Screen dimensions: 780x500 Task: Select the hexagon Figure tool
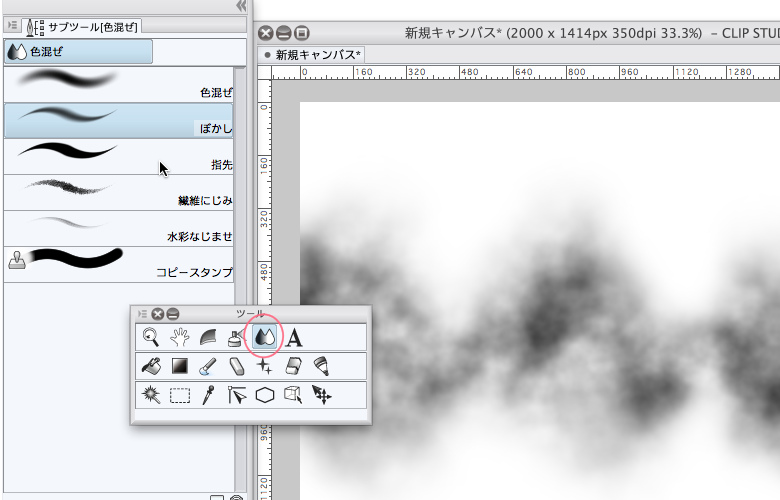pyautogui.click(x=265, y=396)
